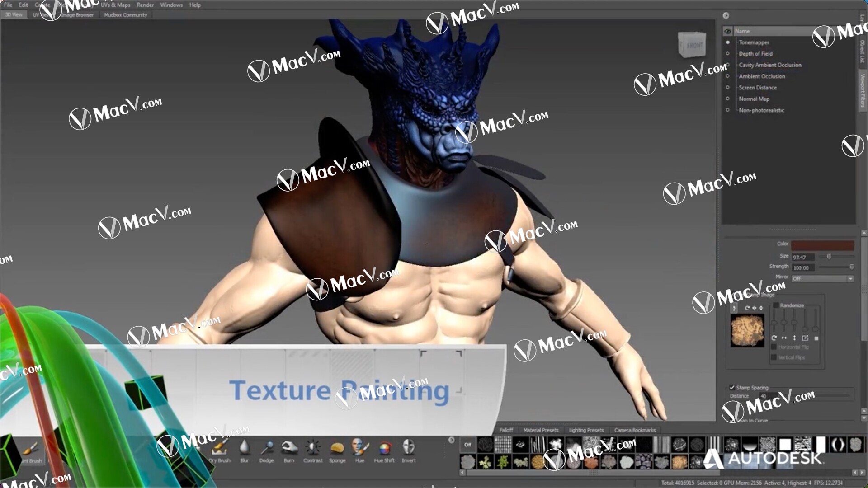Image resolution: width=868 pixels, height=488 pixels.
Task: Collapse the right panel with arrow button
Action: (x=726, y=16)
